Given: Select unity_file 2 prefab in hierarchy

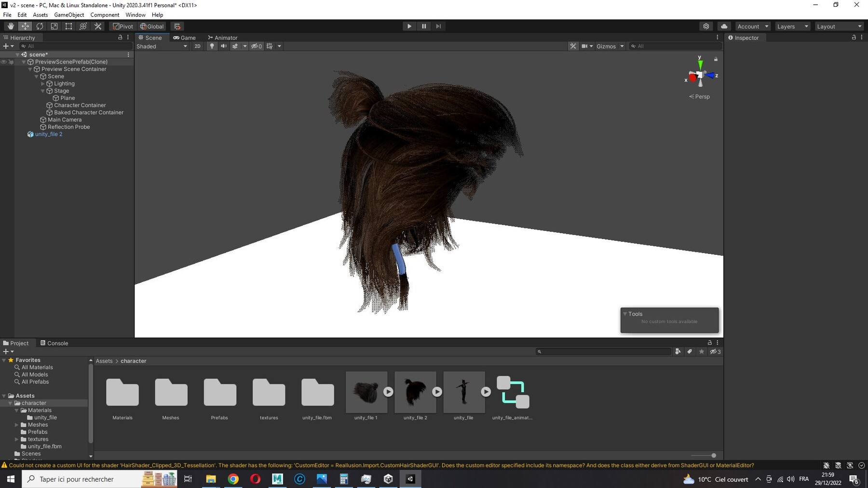Looking at the screenshot, I should coord(49,134).
